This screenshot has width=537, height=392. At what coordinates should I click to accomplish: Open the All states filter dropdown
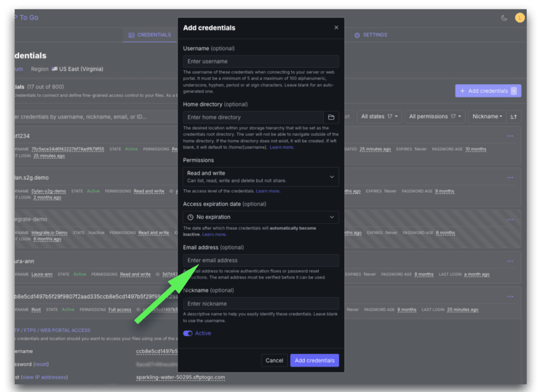[379, 117]
